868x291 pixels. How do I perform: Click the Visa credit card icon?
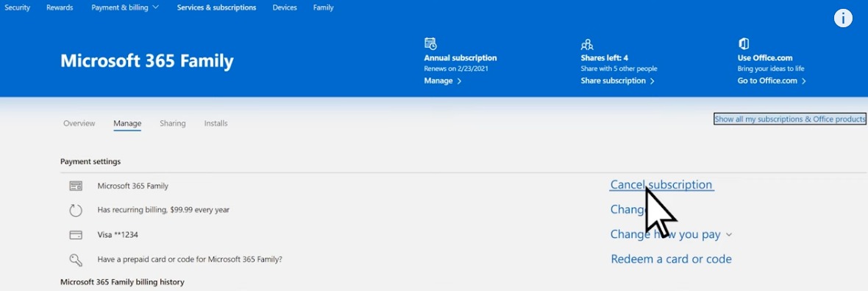click(76, 235)
